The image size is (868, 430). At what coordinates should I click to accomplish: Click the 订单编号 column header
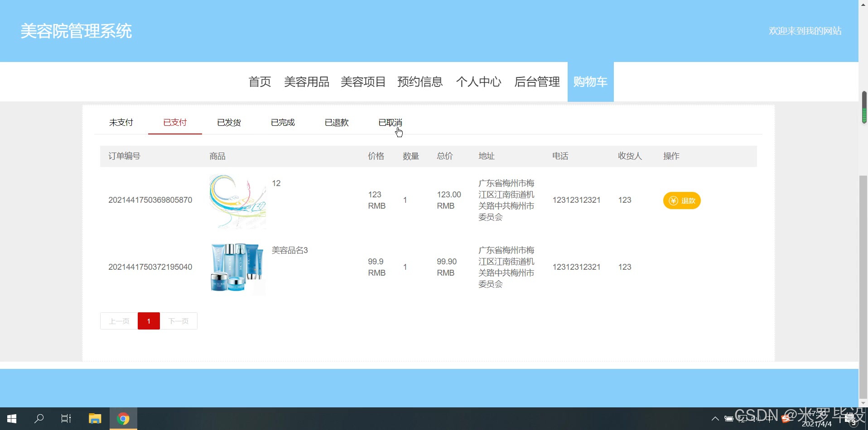[124, 156]
